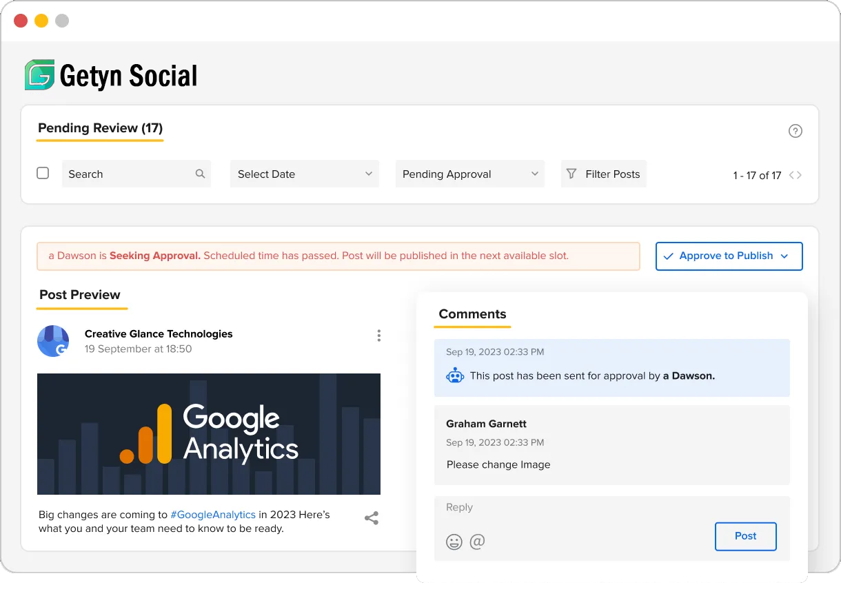Click the timestamp above the approval message
This screenshot has width=841, height=616.
click(495, 352)
